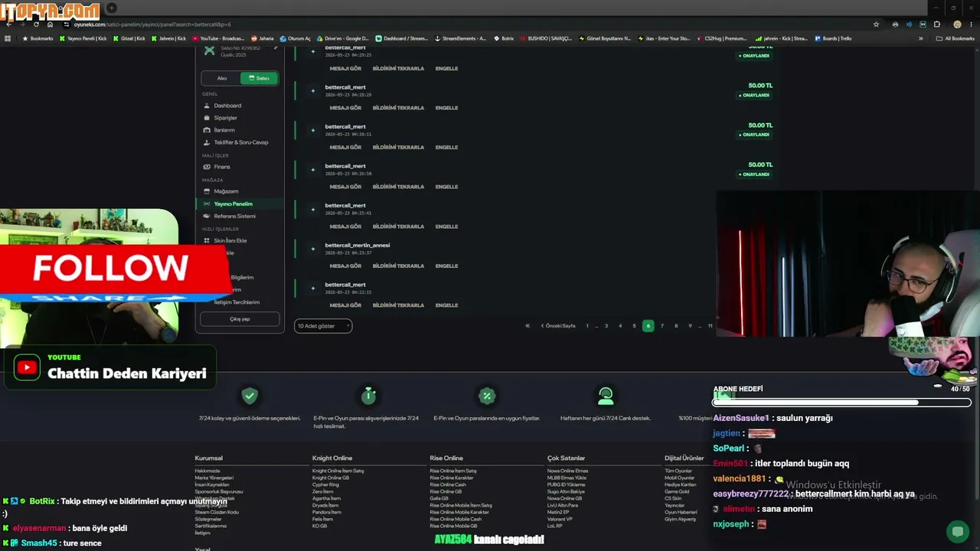The image size is (980, 551).
Task: Jump to first page double-arrow icon
Action: (x=527, y=326)
